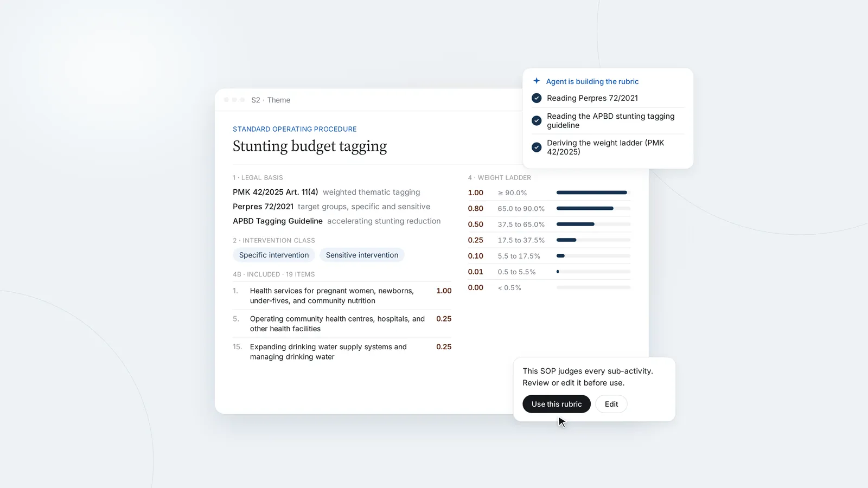Image resolution: width=868 pixels, height=488 pixels.
Task: Click the progress bar for 17.5 to 37.5%
Action: pos(593,240)
